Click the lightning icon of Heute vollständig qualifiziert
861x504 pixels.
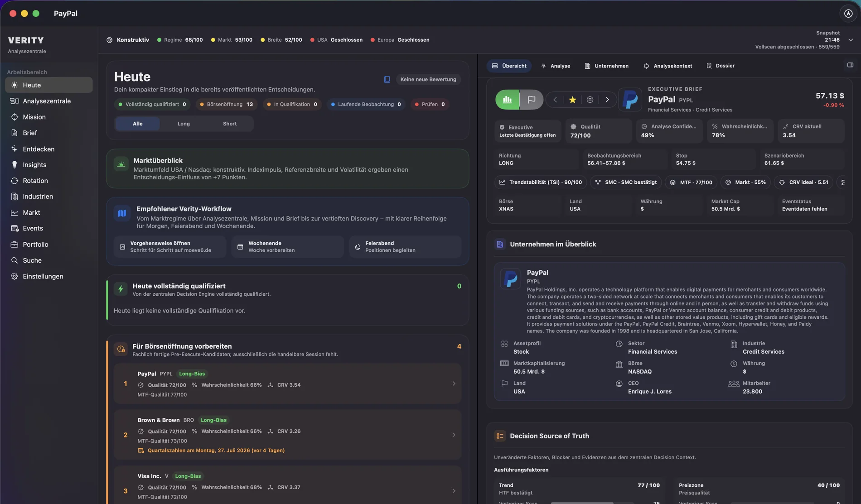pos(121,289)
